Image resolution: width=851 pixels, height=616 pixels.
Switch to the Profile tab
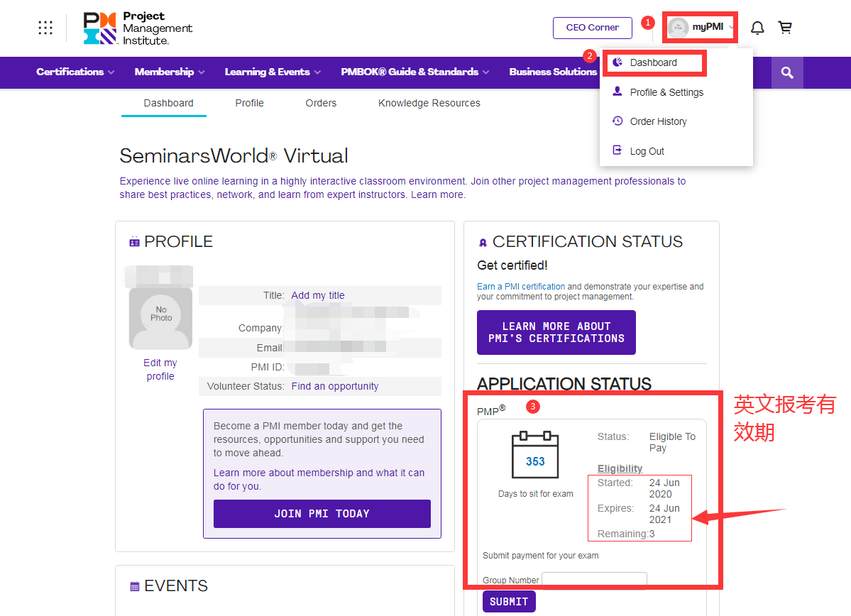click(250, 103)
